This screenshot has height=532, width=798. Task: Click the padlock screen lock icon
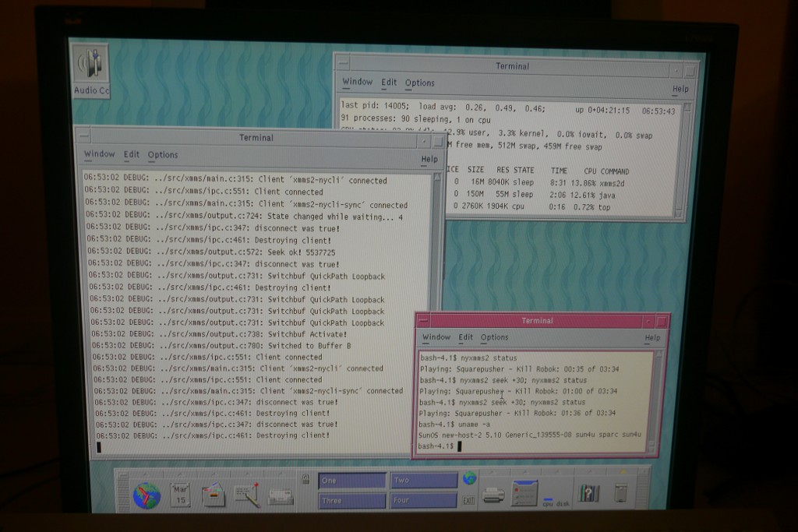(305, 479)
